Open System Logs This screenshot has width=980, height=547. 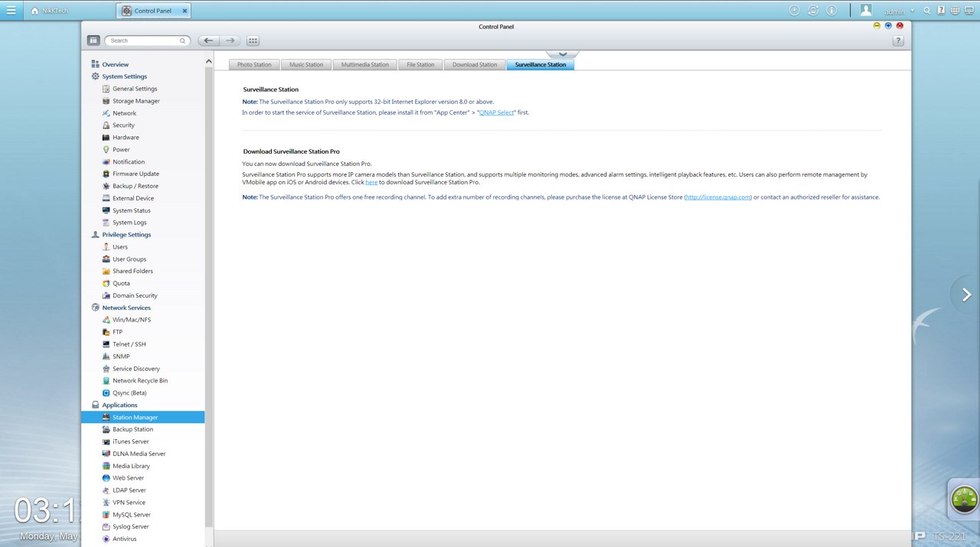pos(129,223)
